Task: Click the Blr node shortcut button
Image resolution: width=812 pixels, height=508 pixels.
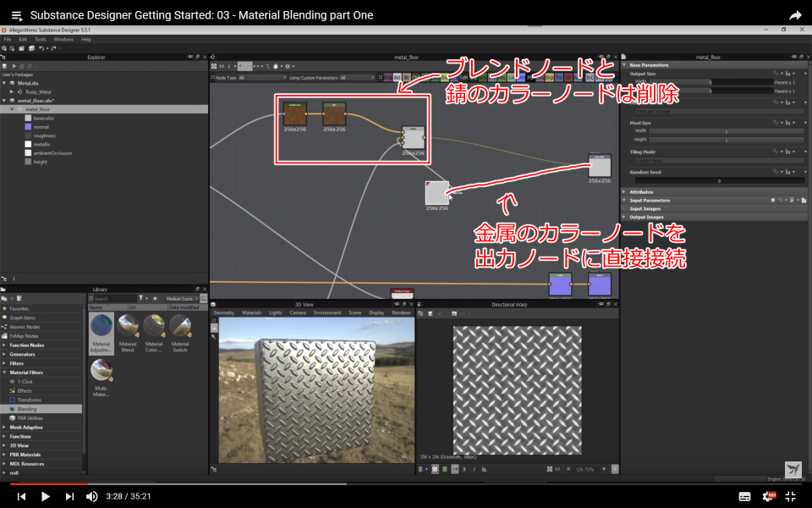Action: (x=407, y=78)
